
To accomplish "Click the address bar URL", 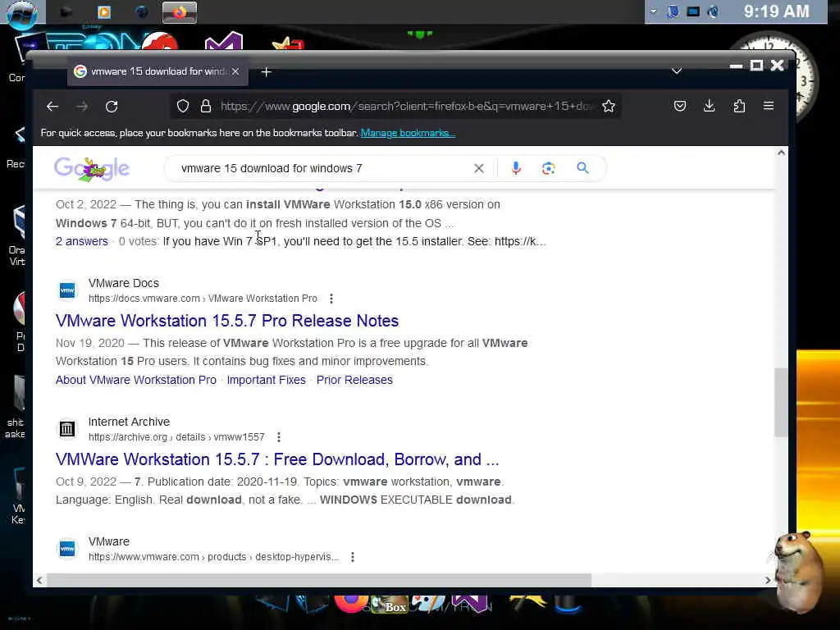I will [x=407, y=106].
